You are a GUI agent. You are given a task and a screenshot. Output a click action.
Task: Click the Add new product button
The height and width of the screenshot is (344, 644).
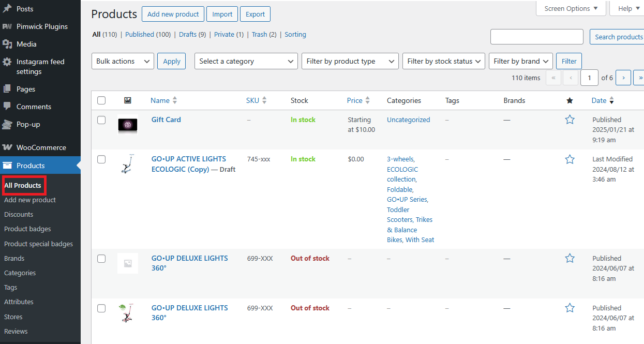[173, 14]
